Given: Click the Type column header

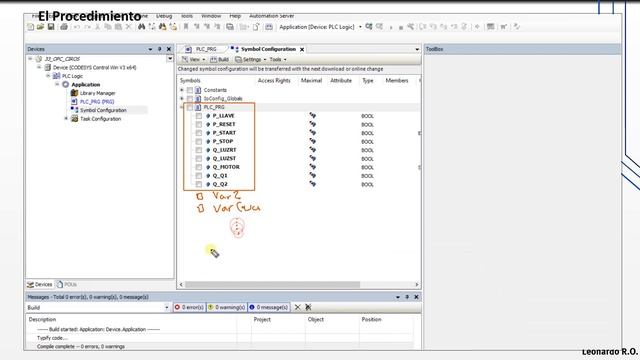Looking at the screenshot, I should 368,80.
